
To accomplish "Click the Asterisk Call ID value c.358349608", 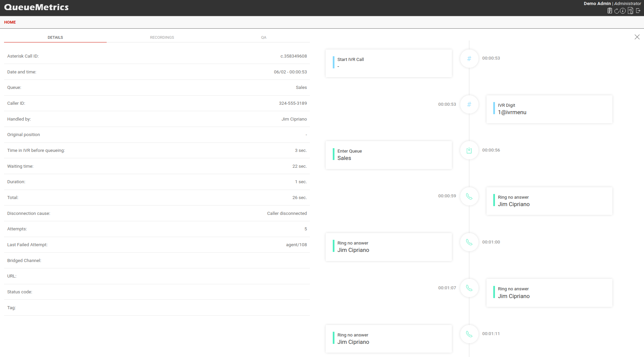I will (x=293, y=56).
